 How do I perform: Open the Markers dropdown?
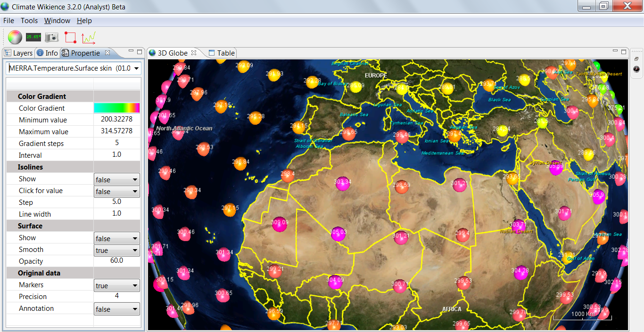click(x=117, y=285)
